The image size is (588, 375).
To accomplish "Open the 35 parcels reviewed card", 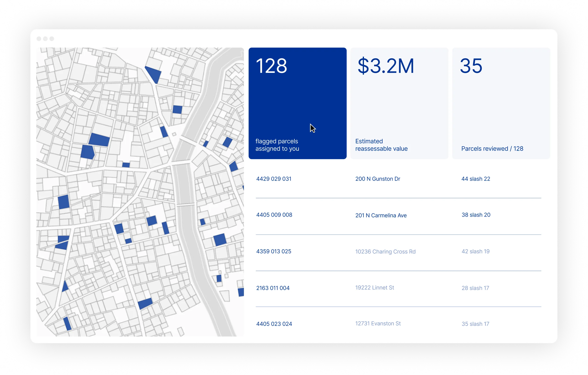I will (501, 103).
